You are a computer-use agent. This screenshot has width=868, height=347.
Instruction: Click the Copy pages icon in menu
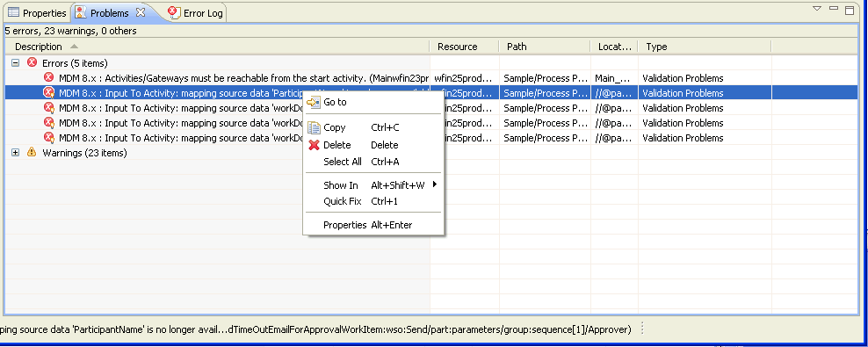pyautogui.click(x=314, y=128)
